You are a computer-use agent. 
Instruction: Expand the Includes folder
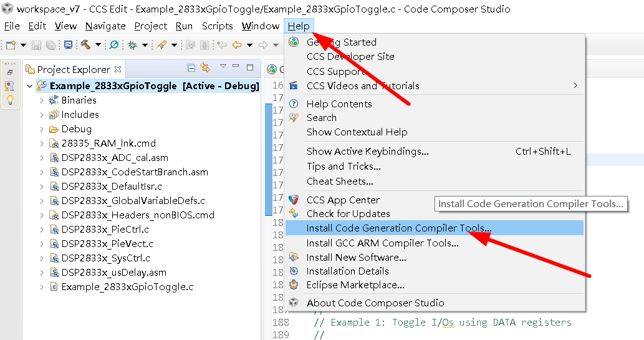[x=42, y=115]
